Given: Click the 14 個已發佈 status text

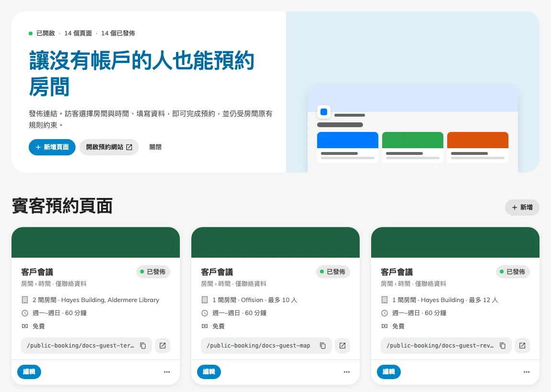Looking at the screenshot, I should tap(118, 33).
